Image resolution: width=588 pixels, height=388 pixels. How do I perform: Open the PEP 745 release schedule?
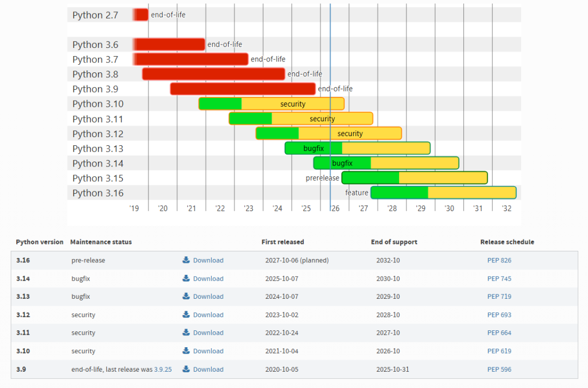[499, 279]
